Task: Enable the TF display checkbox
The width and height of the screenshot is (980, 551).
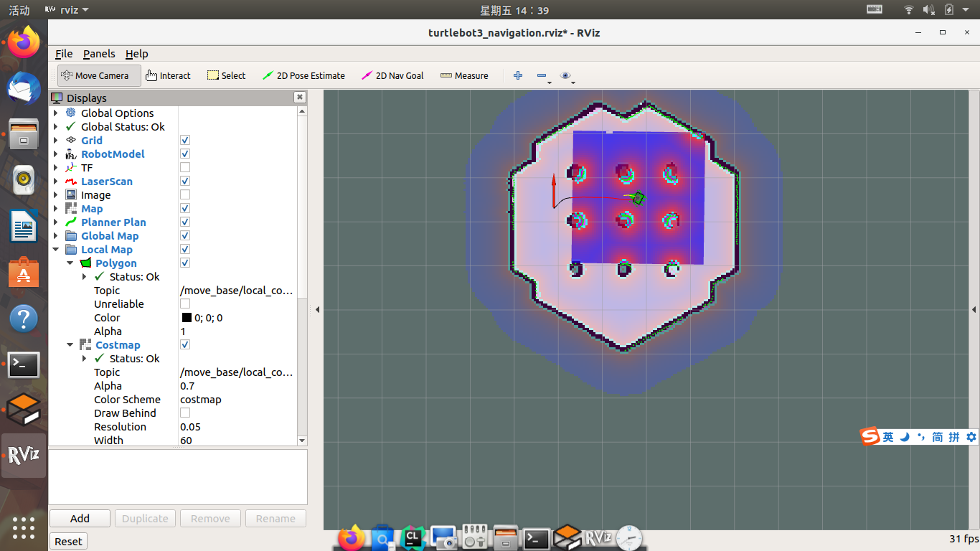Action: 184,167
